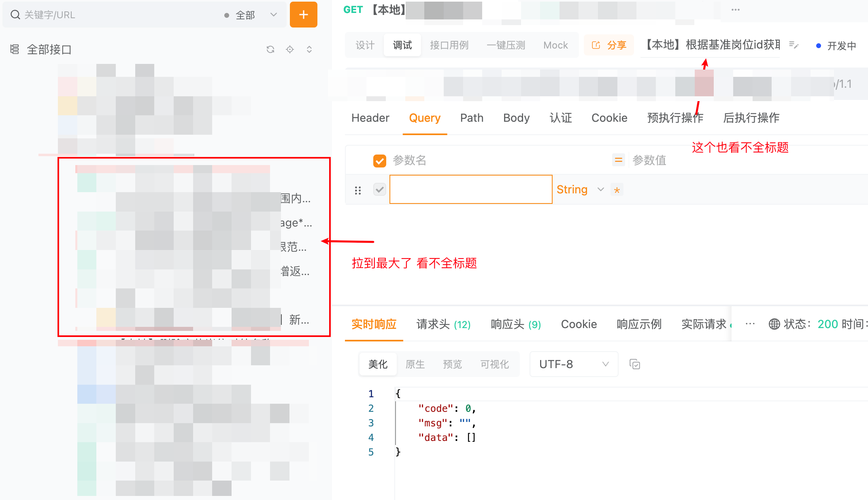This screenshot has width=868, height=500.
Task: Open the 开发中 status selector
Action: 836,46
